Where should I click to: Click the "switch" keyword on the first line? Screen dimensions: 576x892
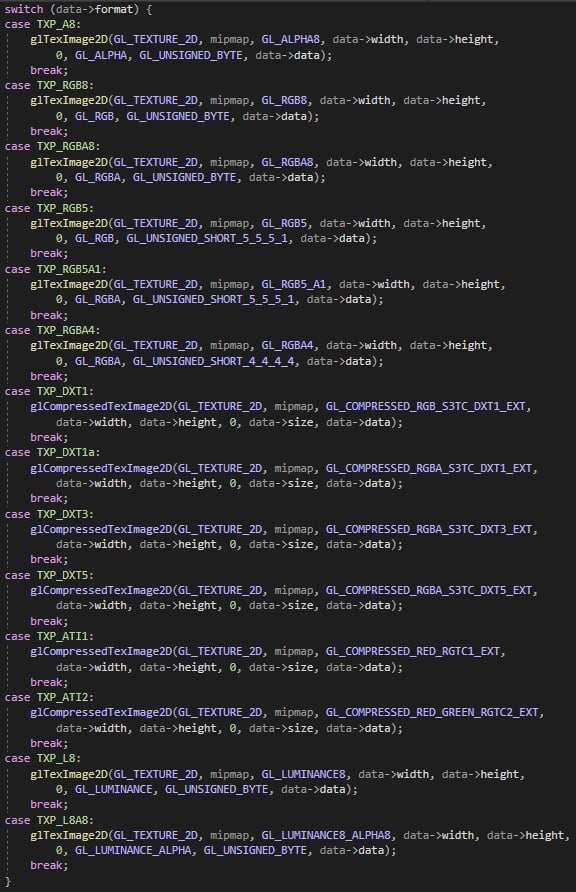pos(24,9)
